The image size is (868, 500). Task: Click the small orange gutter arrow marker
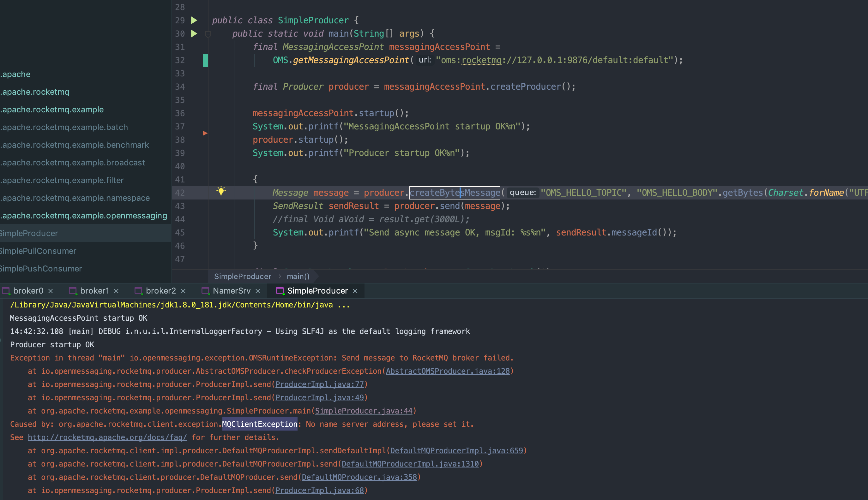click(205, 133)
